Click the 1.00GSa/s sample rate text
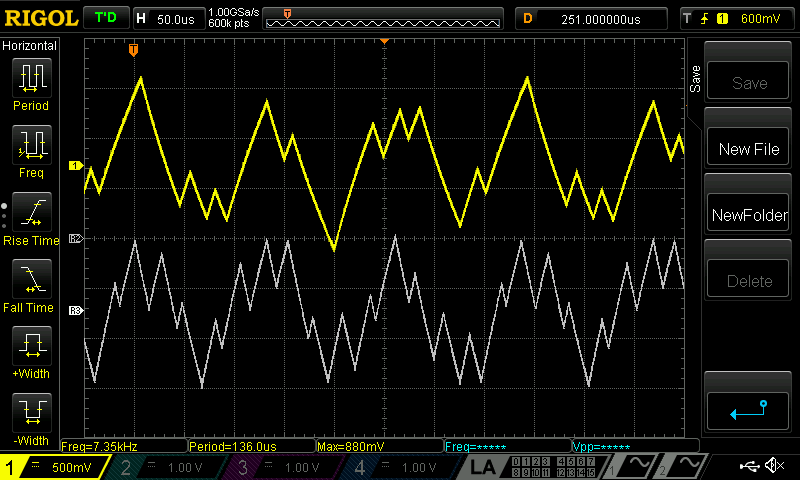800x480 pixels. tap(234, 12)
